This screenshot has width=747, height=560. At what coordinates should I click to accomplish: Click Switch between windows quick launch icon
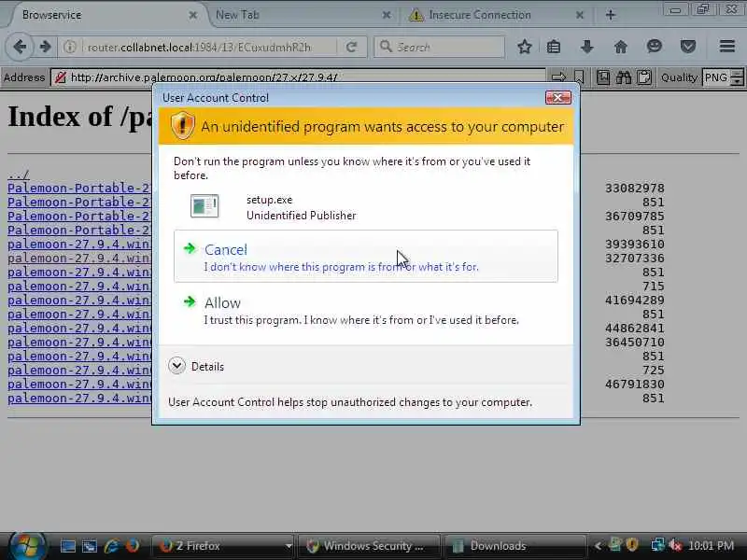pyautogui.click(x=90, y=546)
